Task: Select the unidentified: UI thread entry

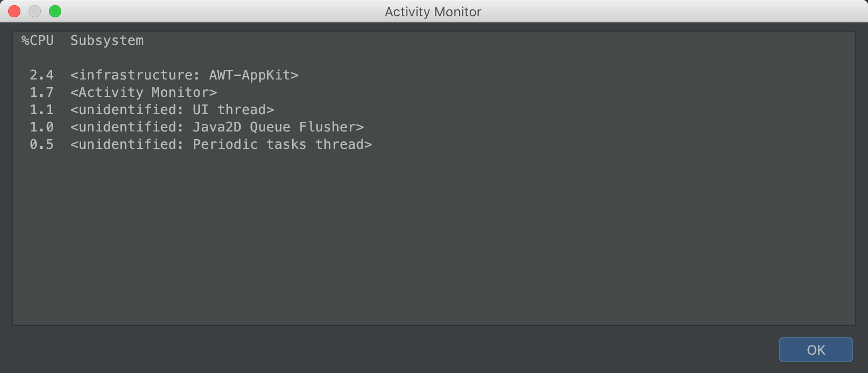Action: click(x=172, y=110)
